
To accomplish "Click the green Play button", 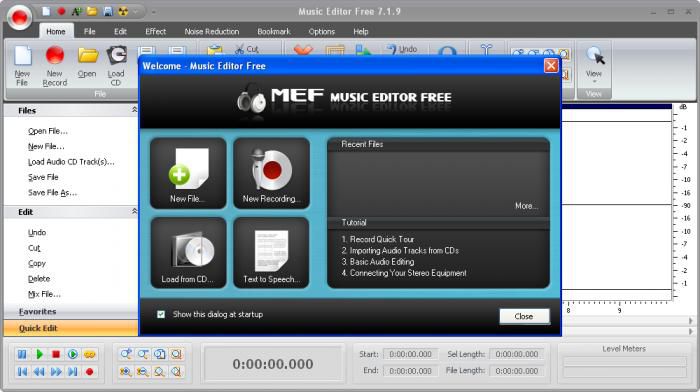I will tap(39, 354).
